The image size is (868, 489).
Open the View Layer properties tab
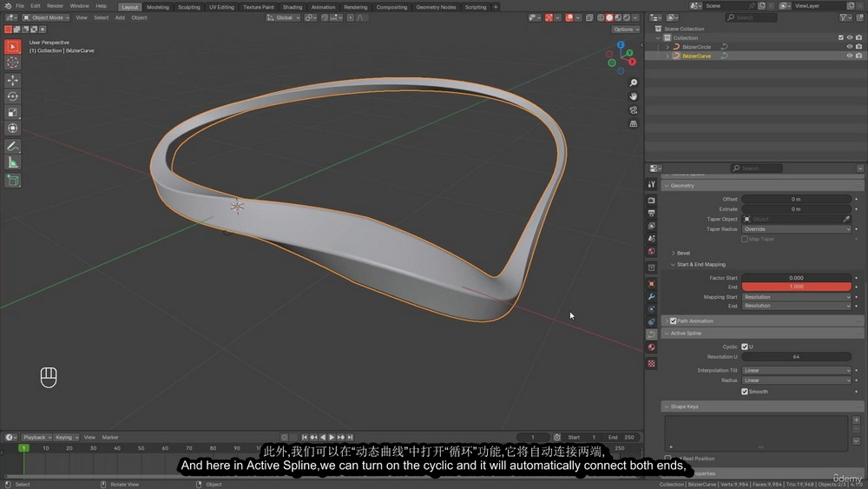pyautogui.click(x=652, y=226)
